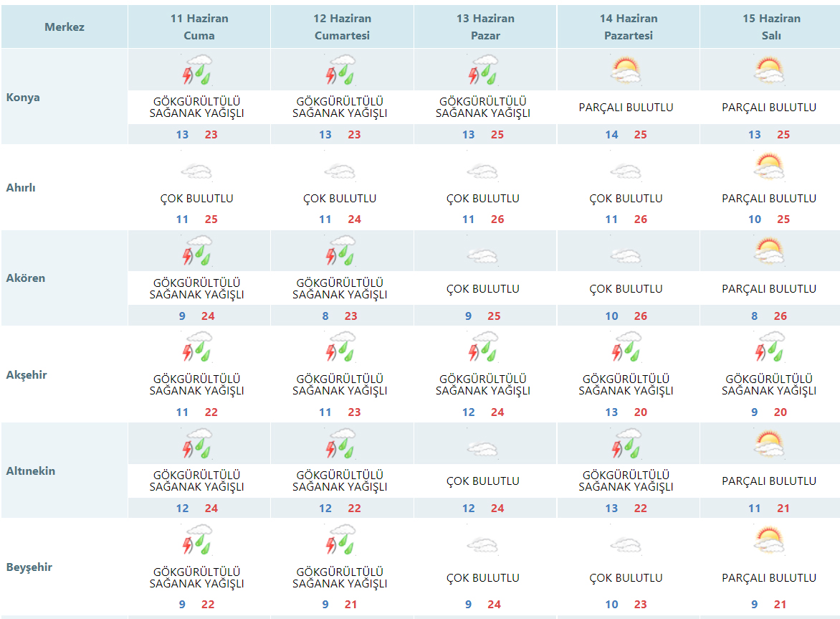
Task: Click Beyşehir partly cloudy icon for 15 Haziran
Action: 769,540
